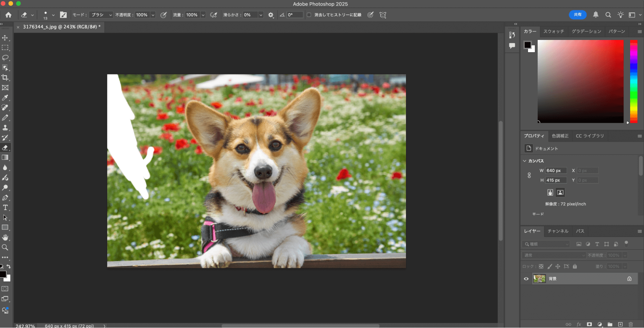Select the Spot Healing Brush tool

pyautogui.click(x=5, y=108)
